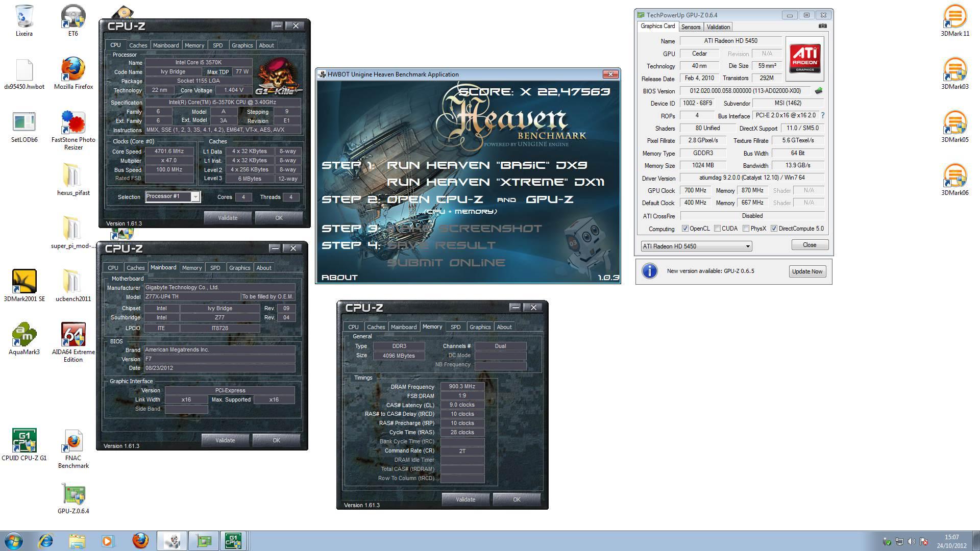Open the Recycle Bin (Lixeira) desktop icon
Image resolution: width=980 pixels, height=551 pixels.
[24, 20]
